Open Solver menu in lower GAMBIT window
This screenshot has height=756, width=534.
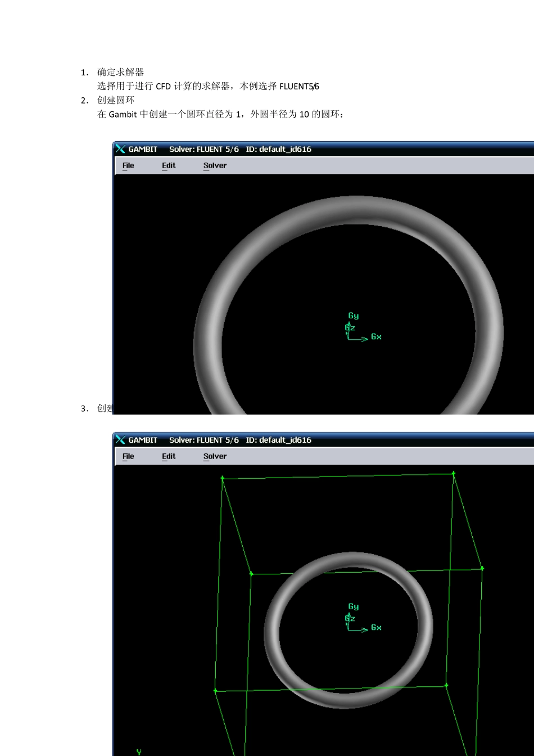pos(215,456)
